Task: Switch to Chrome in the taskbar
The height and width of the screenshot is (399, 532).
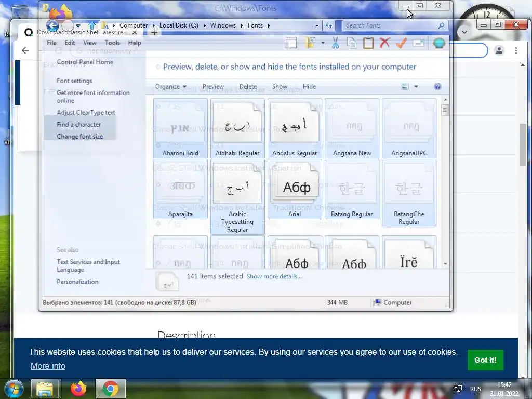Action: coord(111,389)
